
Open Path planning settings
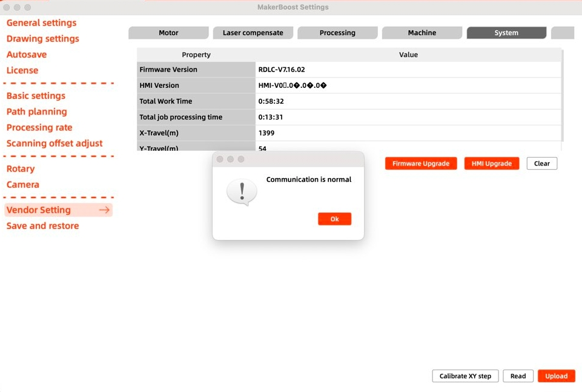coord(36,111)
